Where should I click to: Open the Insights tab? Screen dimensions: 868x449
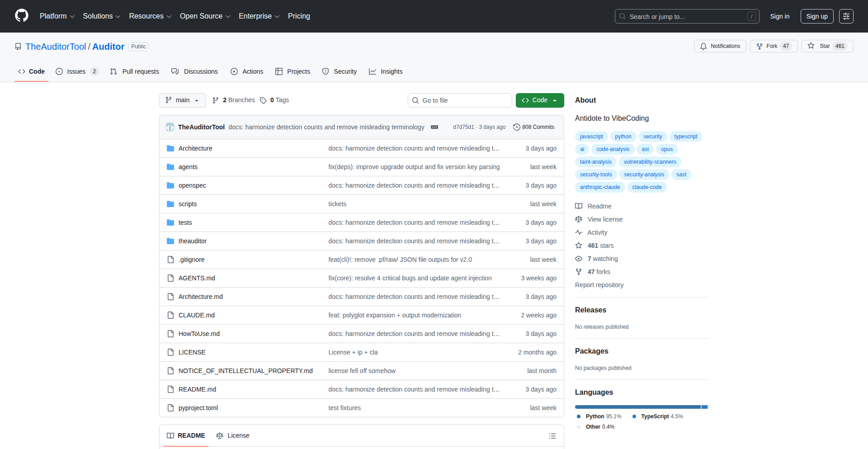coord(386,71)
